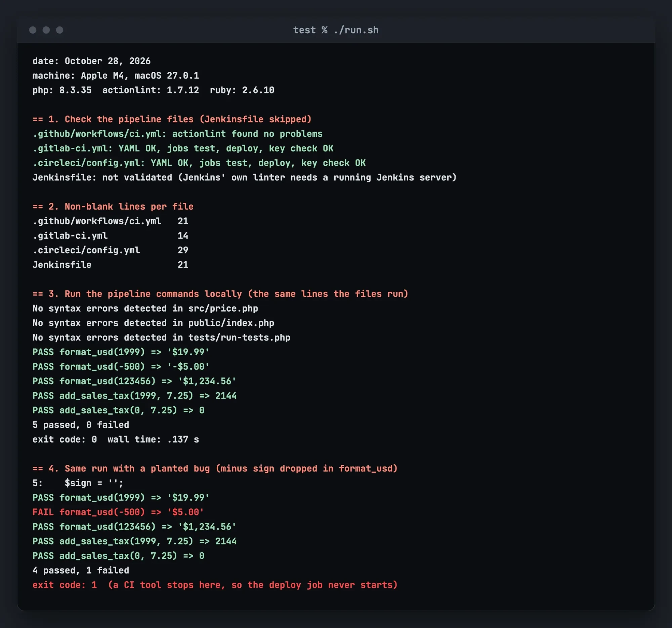This screenshot has height=628, width=672.
Task: Click row 'Jenkinsfile 21'
Action: 110,265
